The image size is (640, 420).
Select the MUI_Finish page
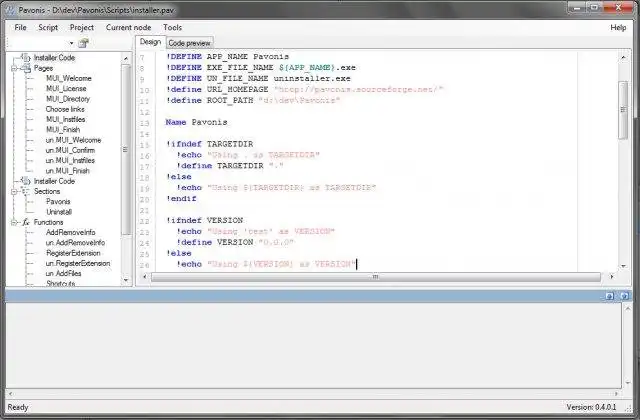tap(63, 129)
